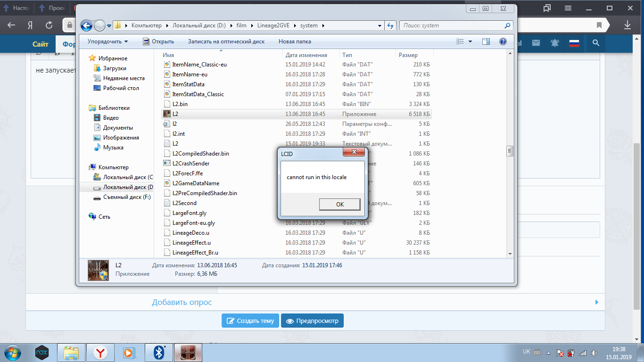644x362 pixels.
Task: Close the LCID dialog with its X button
Action: pyautogui.click(x=354, y=153)
